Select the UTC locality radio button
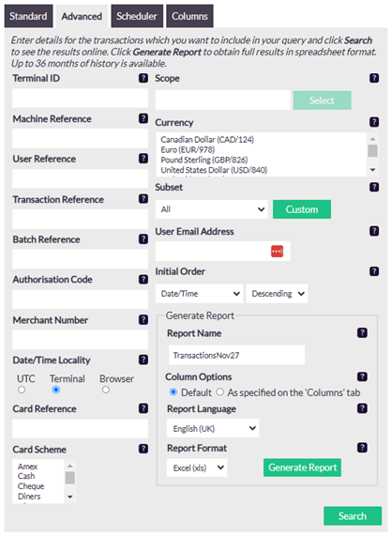Screen dimensions: 392x537 click(x=22, y=390)
